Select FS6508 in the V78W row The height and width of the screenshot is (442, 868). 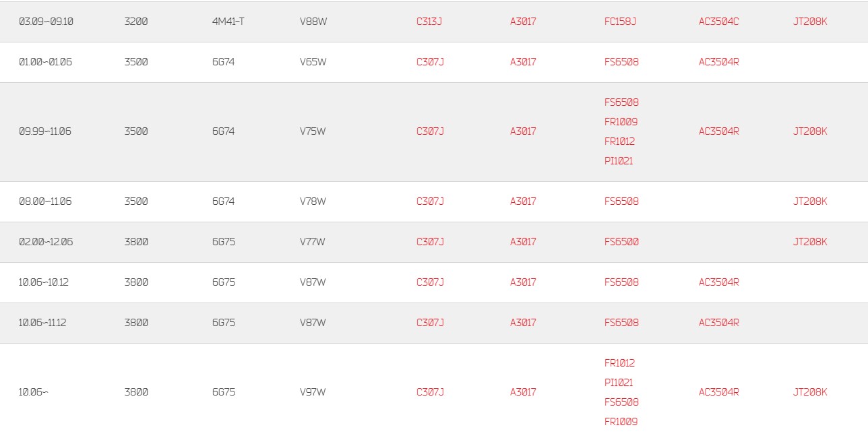pos(621,201)
